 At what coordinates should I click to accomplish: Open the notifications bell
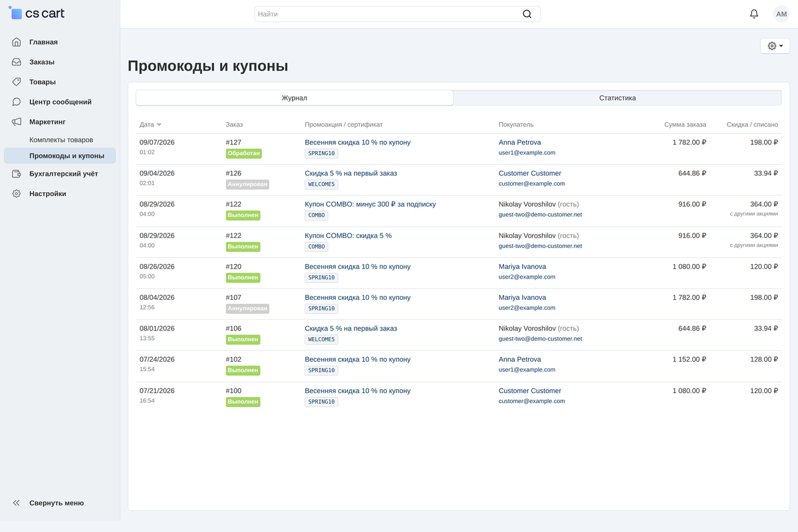pos(754,14)
